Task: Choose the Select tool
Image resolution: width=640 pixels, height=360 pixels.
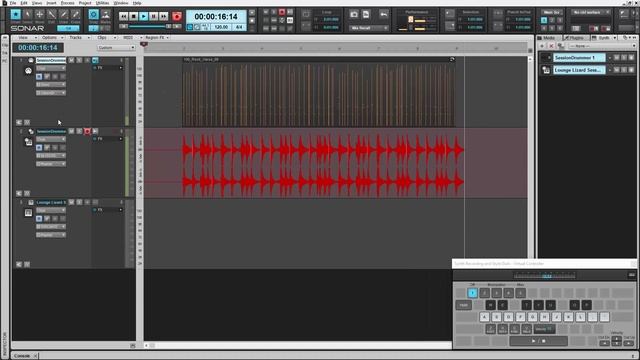Action: 27,15
